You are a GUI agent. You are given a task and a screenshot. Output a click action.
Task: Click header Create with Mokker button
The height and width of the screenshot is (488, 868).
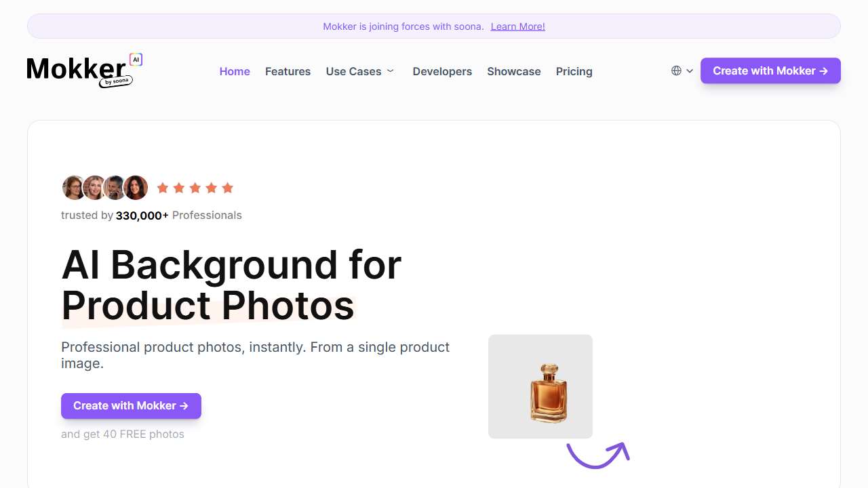770,70
